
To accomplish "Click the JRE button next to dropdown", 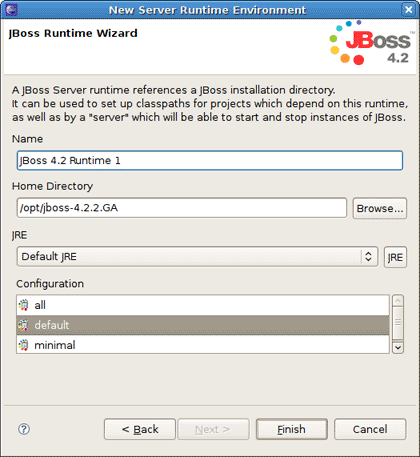I will [x=395, y=257].
